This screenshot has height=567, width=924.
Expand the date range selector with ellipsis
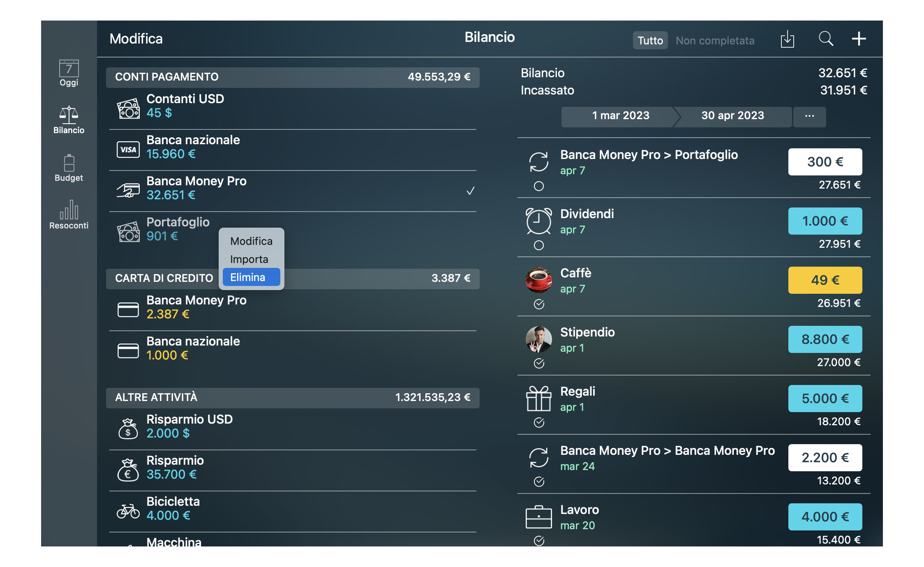click(808, 116)
